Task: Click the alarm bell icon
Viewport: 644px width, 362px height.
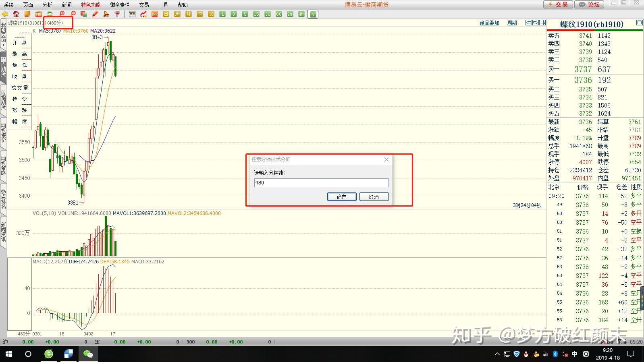Action: coord(106,14)
